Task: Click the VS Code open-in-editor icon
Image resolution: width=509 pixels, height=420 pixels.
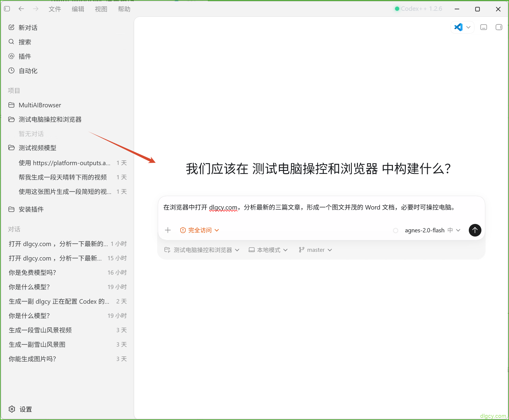Action: click(x=458, y=27)
